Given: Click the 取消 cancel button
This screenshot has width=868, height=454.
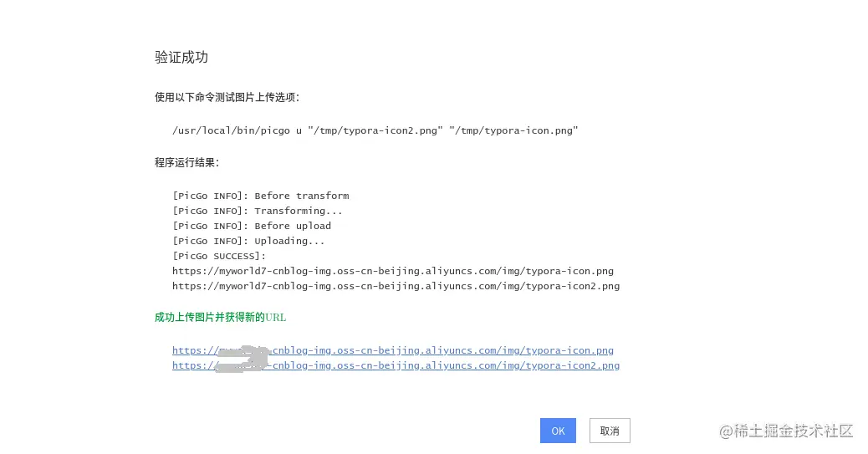Looking at the screenshot, I should tap(610, 431).
